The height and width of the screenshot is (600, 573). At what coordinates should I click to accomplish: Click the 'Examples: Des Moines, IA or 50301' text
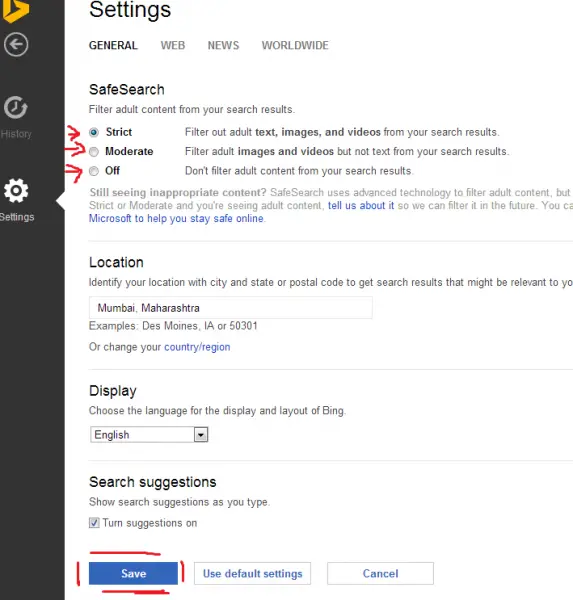click(173, 326)
